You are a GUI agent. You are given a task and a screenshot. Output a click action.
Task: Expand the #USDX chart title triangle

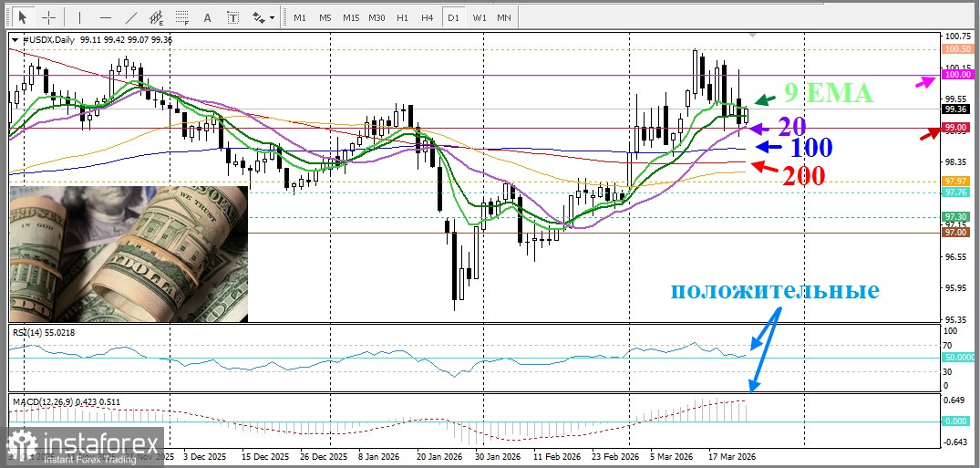(x=15, y=39)
